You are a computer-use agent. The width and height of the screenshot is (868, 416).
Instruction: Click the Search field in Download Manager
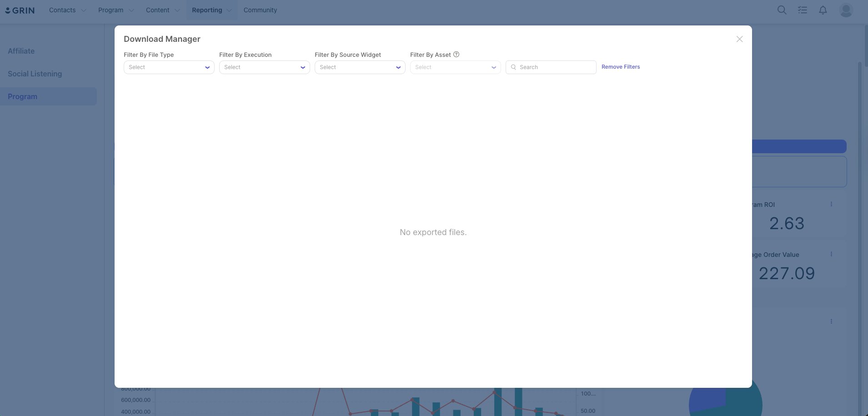551,67
